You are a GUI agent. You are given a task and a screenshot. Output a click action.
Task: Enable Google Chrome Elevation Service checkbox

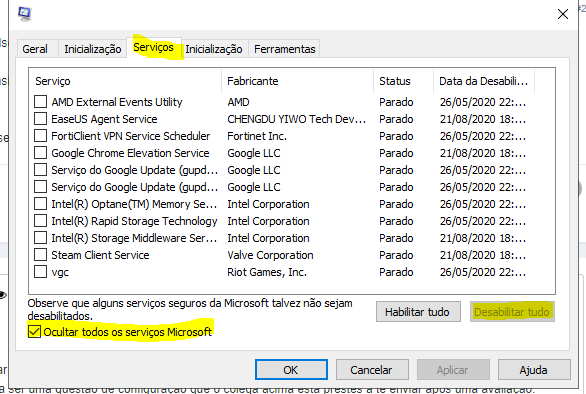40,153
